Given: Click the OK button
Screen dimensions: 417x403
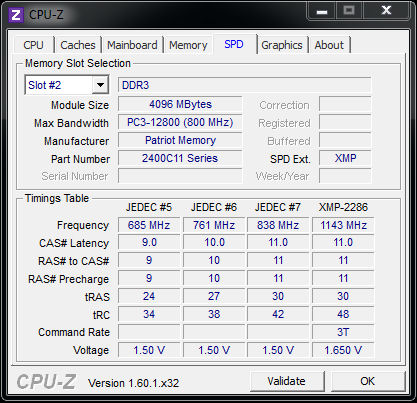Looking at the screenshot, I should (367, 381).
